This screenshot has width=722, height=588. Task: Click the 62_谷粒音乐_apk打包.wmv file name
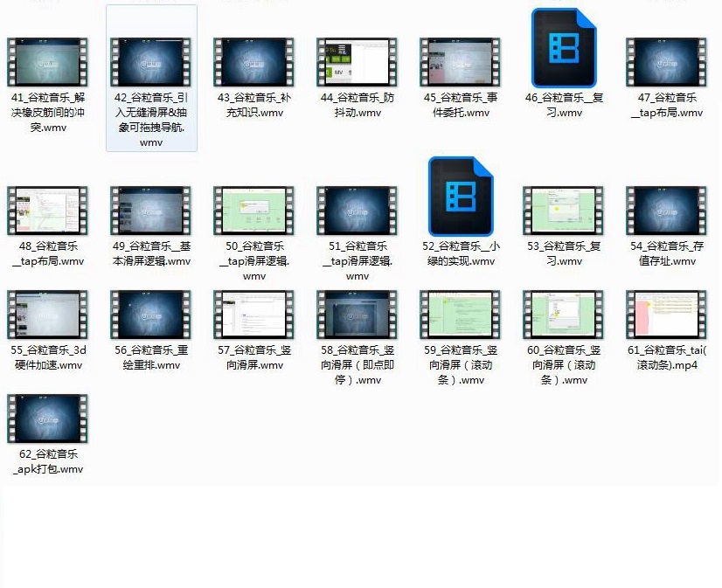tap(48, 461)
